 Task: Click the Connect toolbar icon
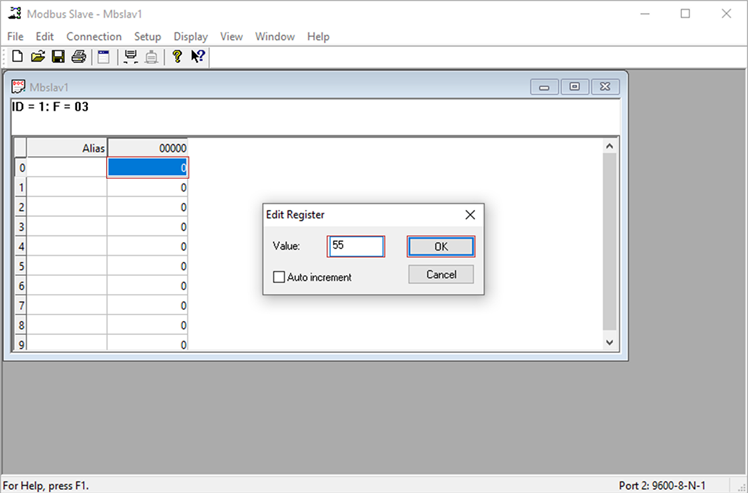(130, 56)
